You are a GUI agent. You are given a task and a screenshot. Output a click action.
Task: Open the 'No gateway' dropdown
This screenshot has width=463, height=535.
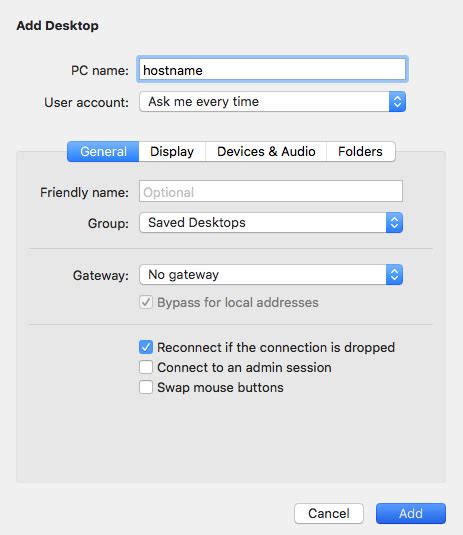click(271, 275)
